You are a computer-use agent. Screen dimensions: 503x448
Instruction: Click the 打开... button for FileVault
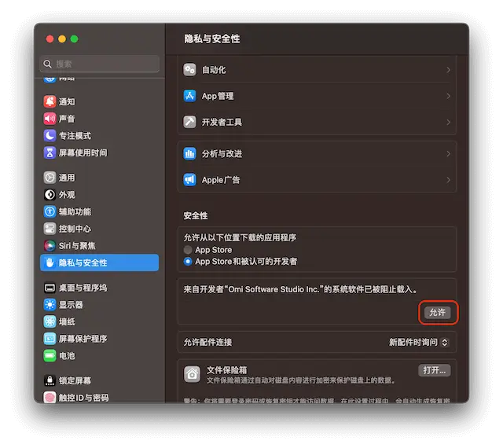pos(434,370)
